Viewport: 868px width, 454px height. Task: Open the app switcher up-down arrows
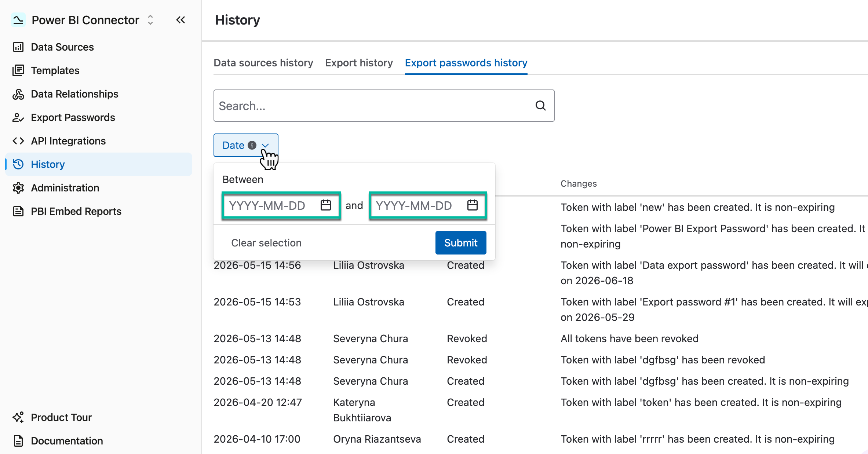[150, 20]
